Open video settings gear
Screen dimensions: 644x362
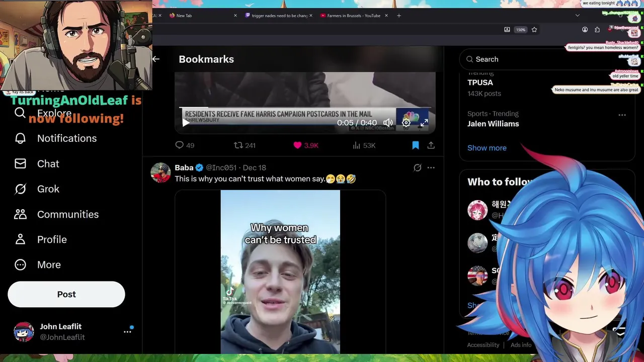[406, 123]
